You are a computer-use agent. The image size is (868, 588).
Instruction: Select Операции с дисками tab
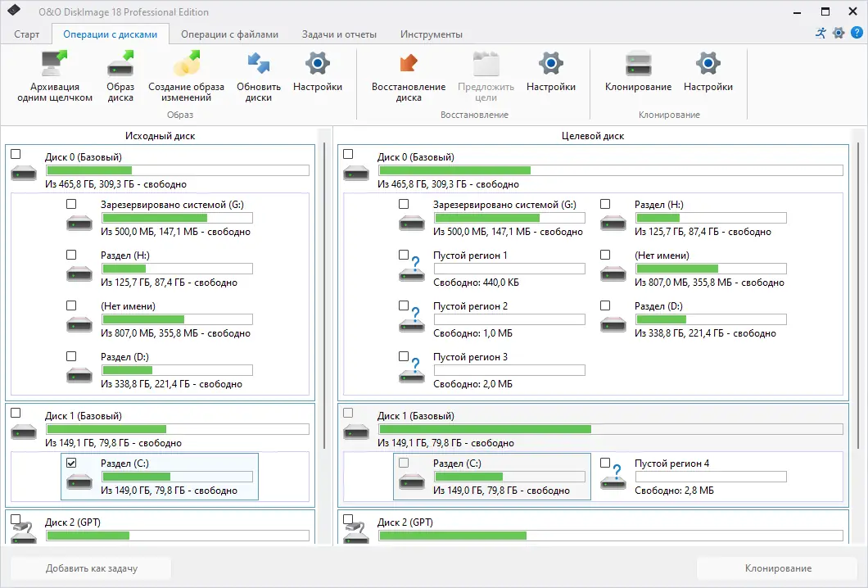pos(111,34)
